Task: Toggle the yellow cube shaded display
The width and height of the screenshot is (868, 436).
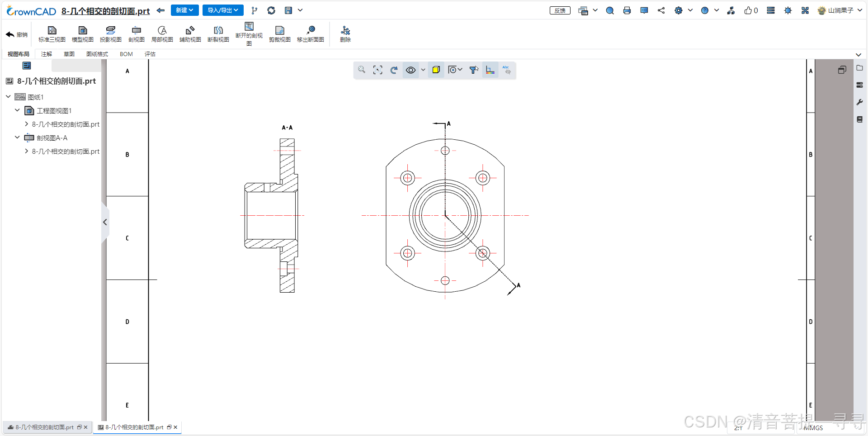Action: pyautogui.click(x=436, y=70)
